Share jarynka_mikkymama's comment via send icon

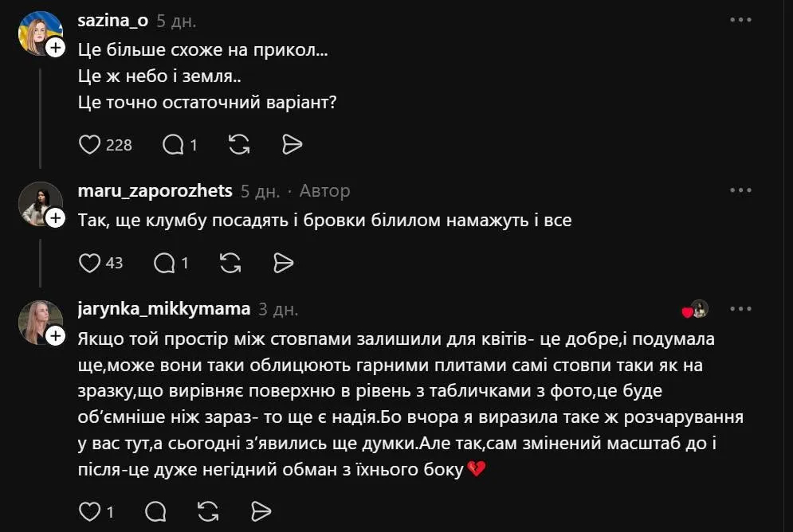pyautogui.click(x=261, y=511)
